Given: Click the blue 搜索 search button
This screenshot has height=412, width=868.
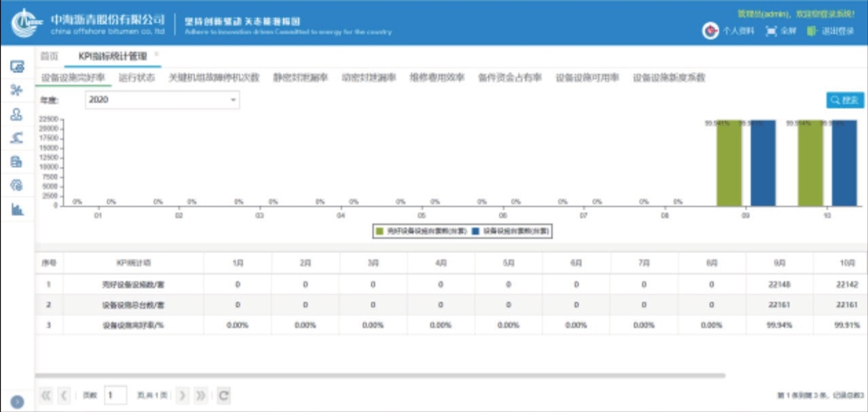Looking at the screenshot, I should (x=845, y=100).
